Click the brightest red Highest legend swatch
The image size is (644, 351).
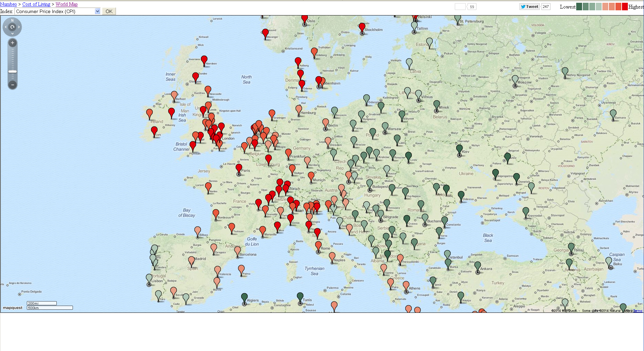625,7
